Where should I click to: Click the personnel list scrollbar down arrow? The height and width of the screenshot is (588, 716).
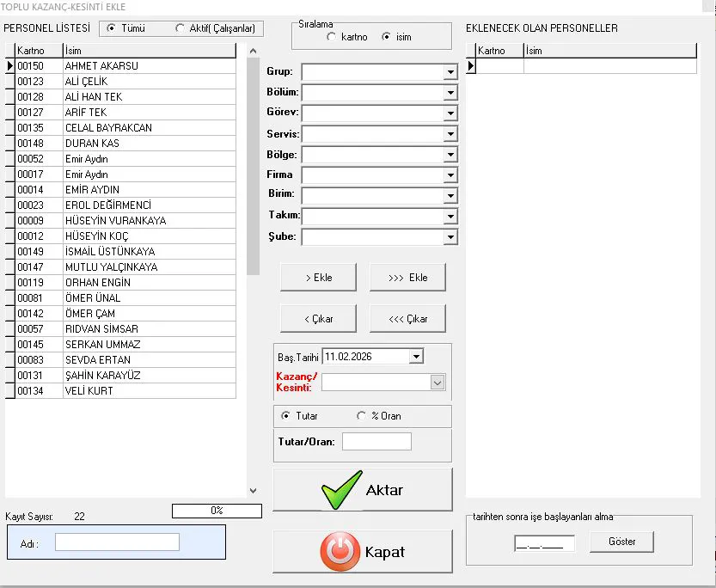coord(253,491)
